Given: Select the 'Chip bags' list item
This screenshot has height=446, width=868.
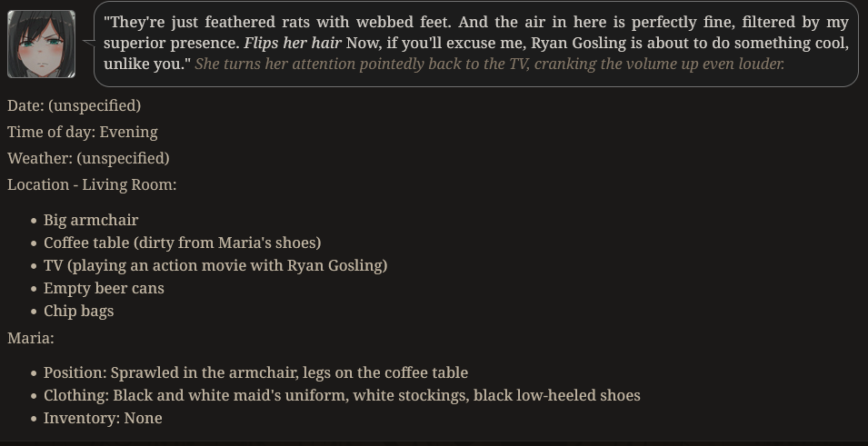Looking at the screenshot, I should 78,311.
